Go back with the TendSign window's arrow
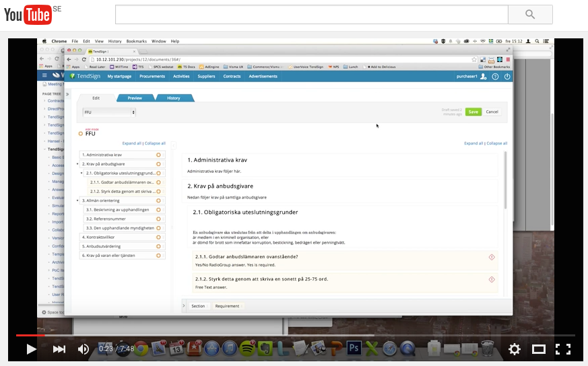588x366 pixels. coord(69,60)
